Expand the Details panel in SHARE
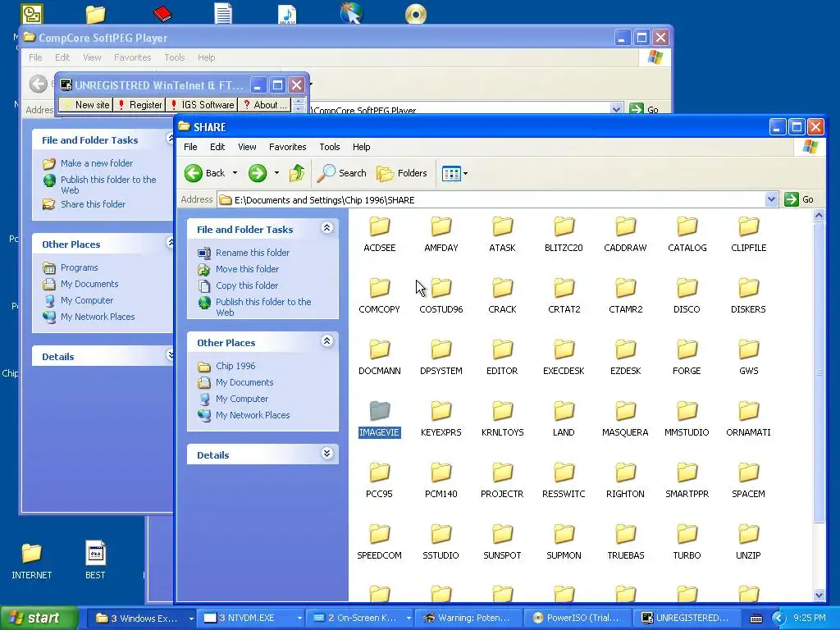The height and width of the screenshot is (630, 840). click(326, 454)
